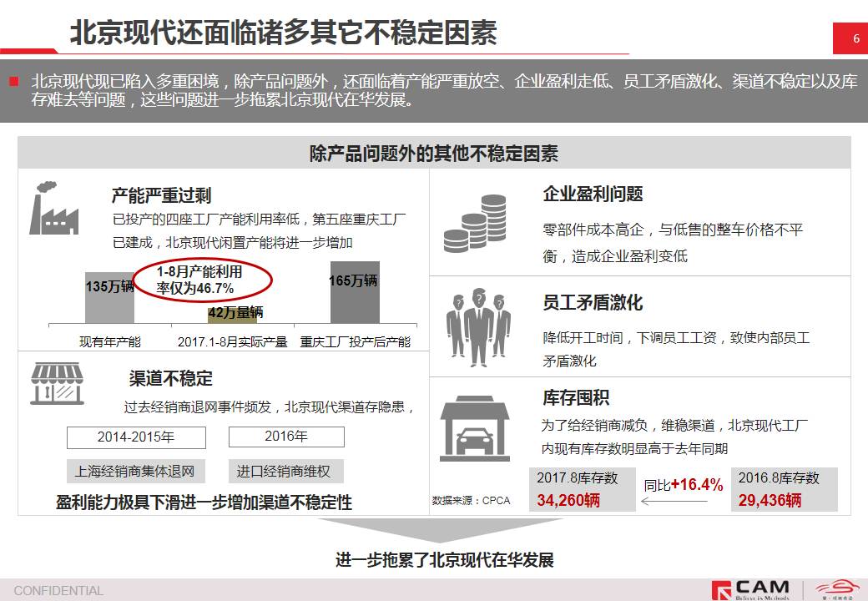Click the heading 渠道不稳定
The image size is (868, 601).
click(x=171, y=378)
